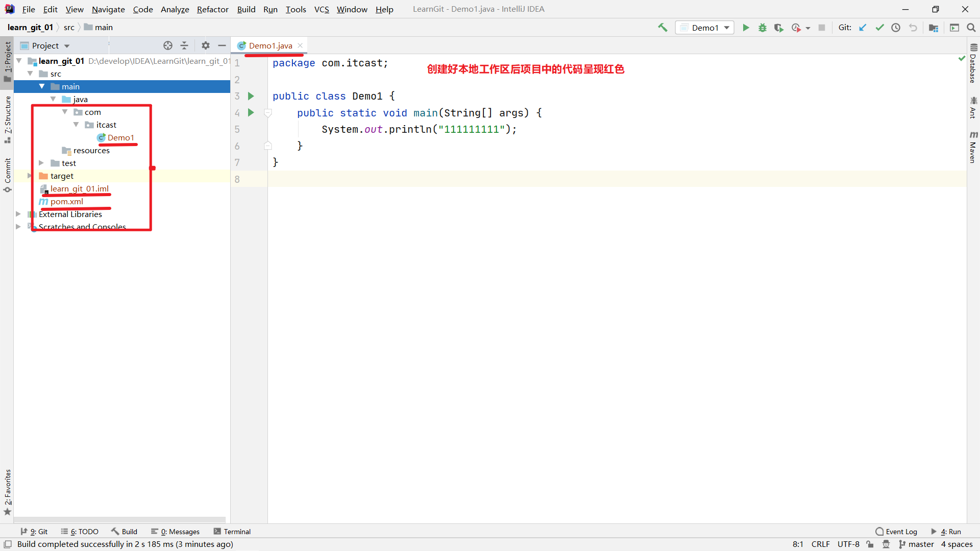Toggle read-only lock icon in status bar
This screenshot has height=551, width=980.
pos(870,544)
